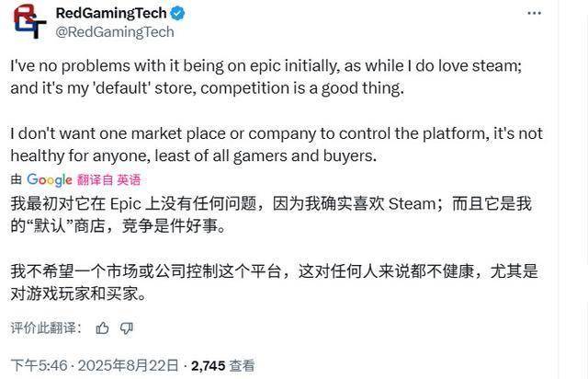The image size is (588, 379).
Task: Click the 查看 label beside the view count
Action: (242, 366)
